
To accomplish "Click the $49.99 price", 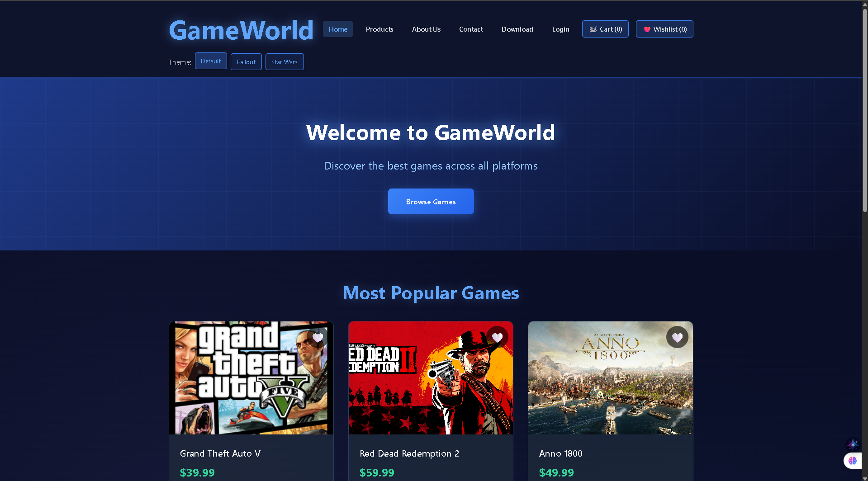I will 556,472.
